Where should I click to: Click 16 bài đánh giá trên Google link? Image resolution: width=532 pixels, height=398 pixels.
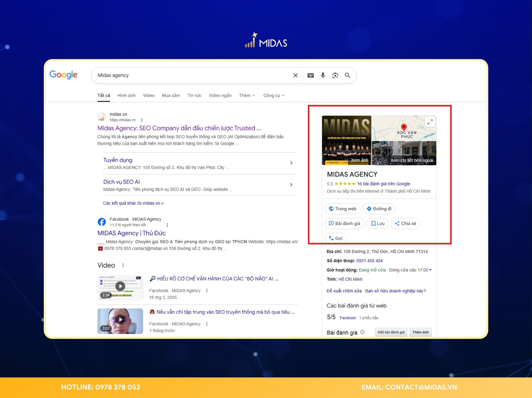(x=383, y=184)
